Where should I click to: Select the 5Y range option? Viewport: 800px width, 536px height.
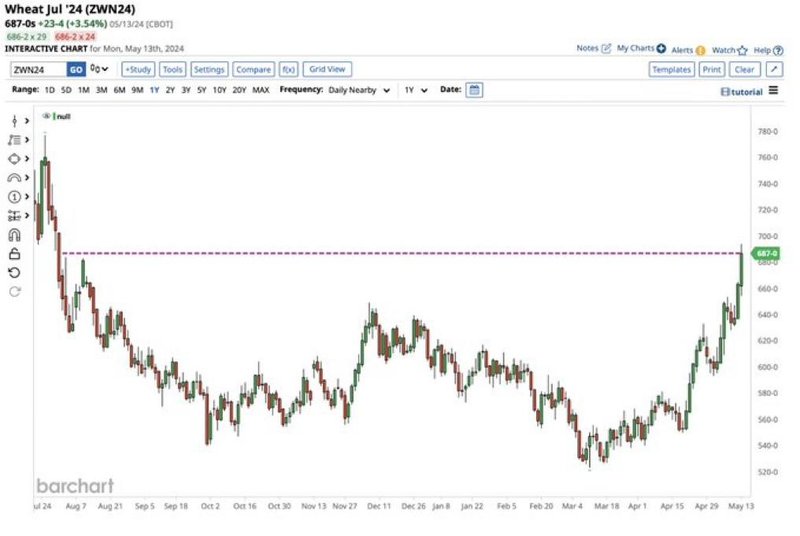click(202, 90)
